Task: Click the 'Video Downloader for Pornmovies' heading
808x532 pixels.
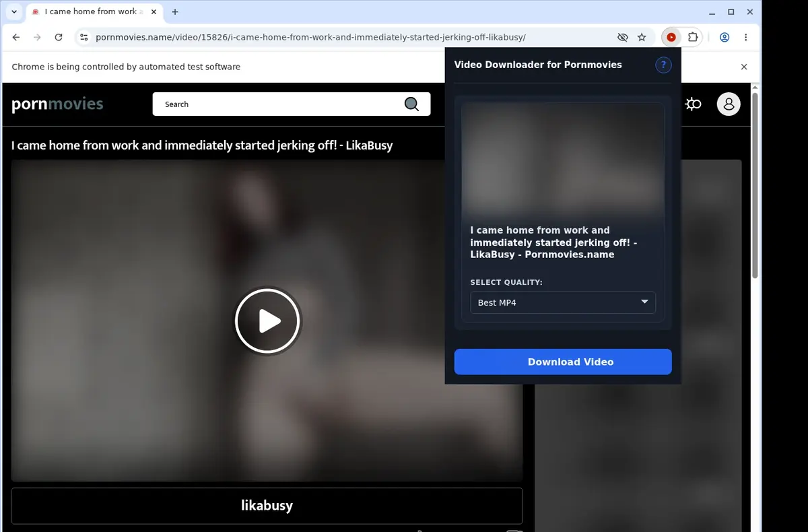Action: coord(538,65)
